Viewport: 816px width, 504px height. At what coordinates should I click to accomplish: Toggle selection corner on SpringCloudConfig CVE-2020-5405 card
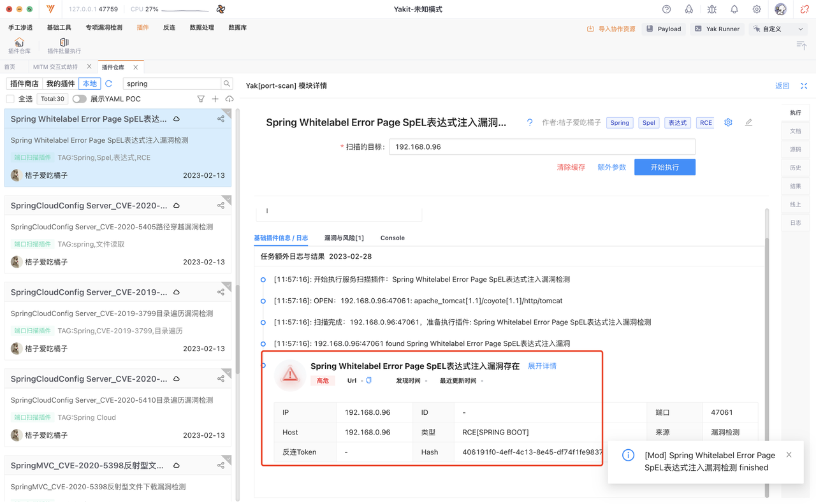(x=227, y=199)
